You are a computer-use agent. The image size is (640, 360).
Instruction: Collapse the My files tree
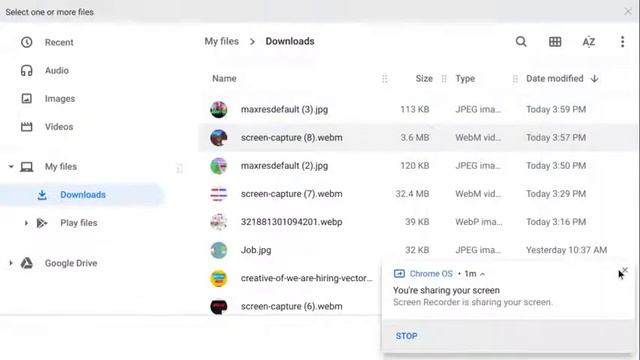pos(11,167)
